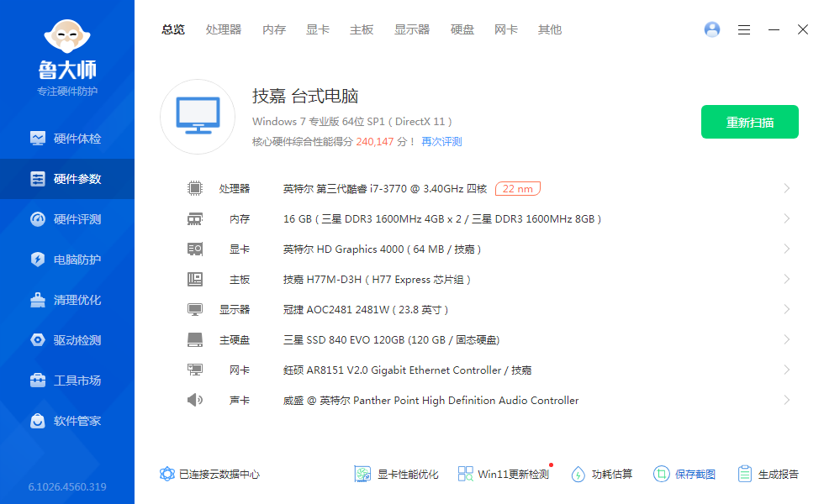Click the 清理优化 broom icon
Screen dimensions: 824x504
(x=38, y=300)
